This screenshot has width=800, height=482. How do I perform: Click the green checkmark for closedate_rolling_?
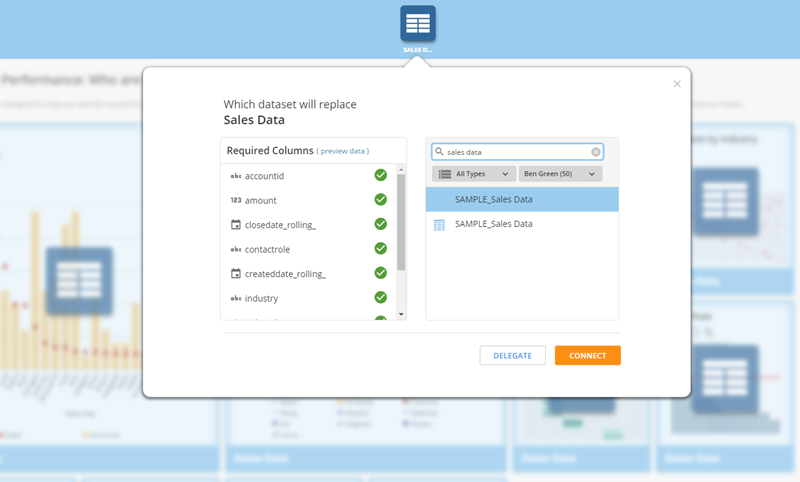[x=381, y=224]
